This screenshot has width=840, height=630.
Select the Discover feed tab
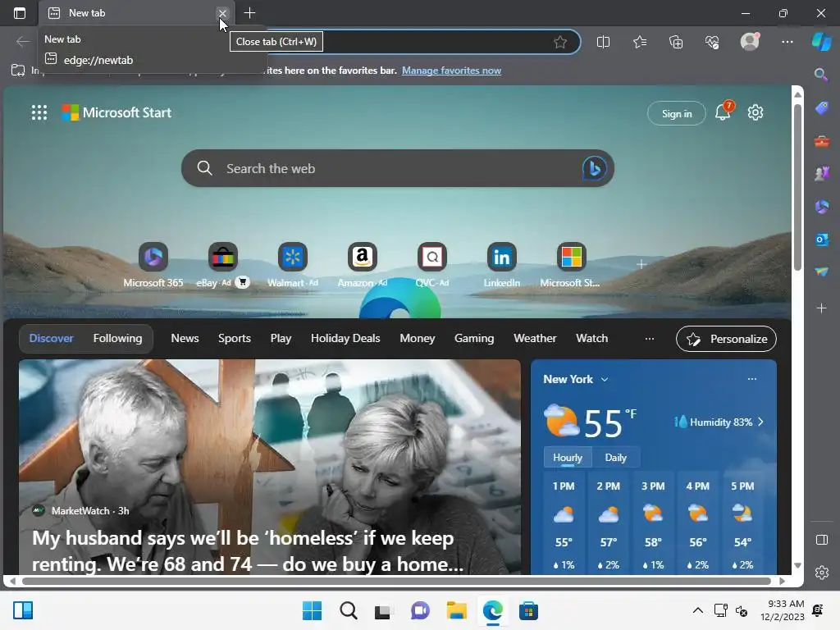coord(52,338)
